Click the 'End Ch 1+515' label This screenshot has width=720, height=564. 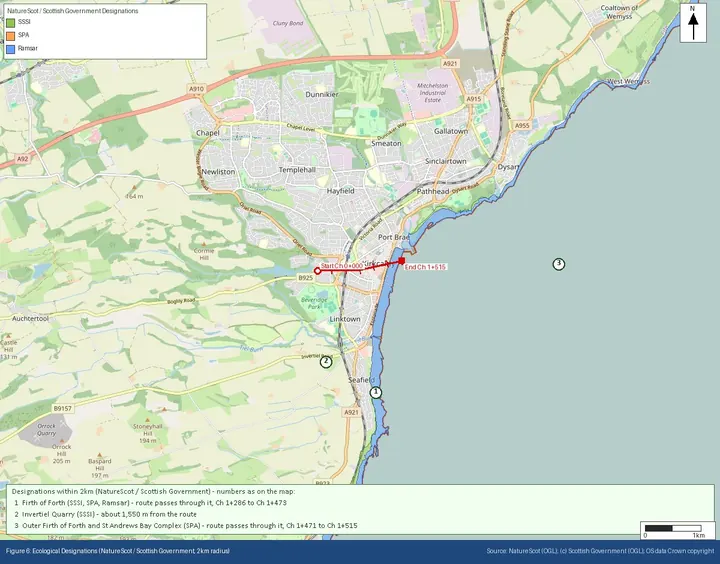click(425, 267)
